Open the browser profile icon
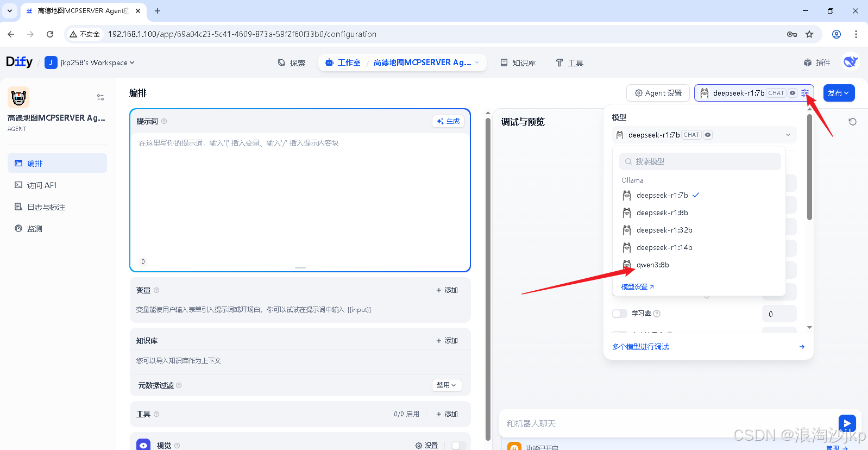Image resolution: width=868 pixels, height=450 pixels. coord(836,34)
